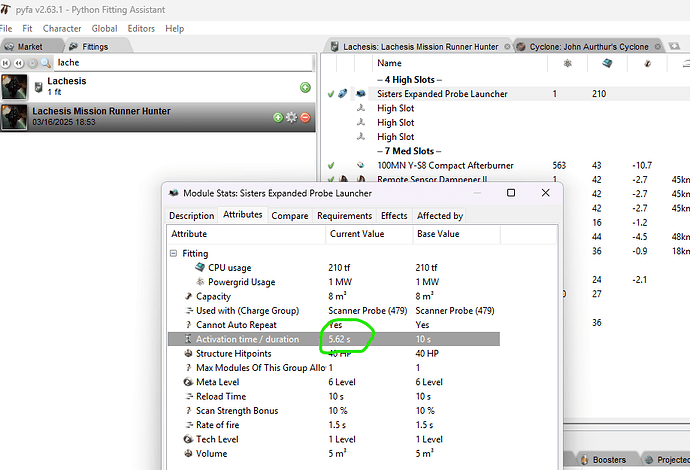Select the Scan Strength Bonus row

[x=334, y=411]
